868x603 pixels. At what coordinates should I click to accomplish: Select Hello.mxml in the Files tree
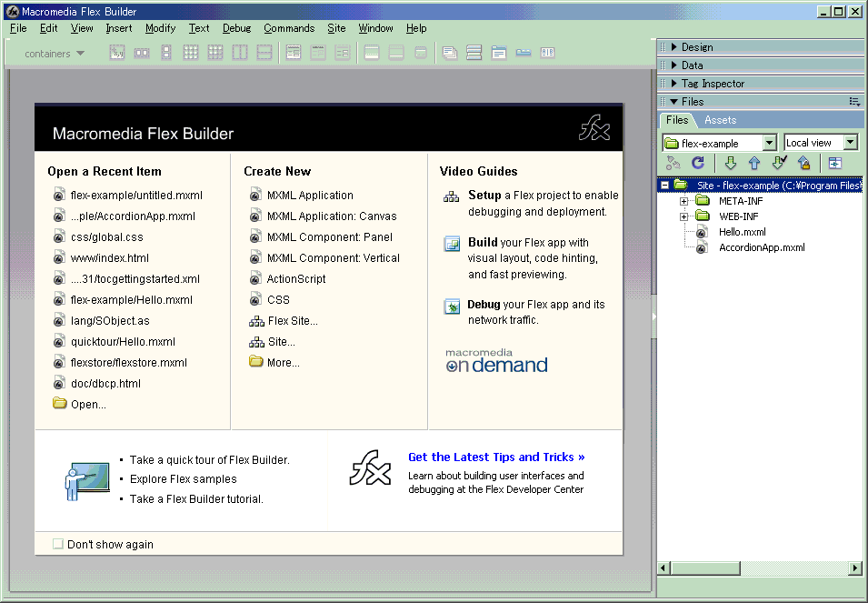(x=742, y=232)
